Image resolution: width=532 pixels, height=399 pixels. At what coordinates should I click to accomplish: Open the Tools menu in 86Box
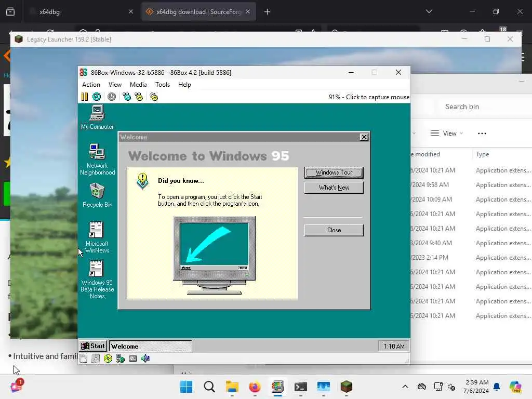[x=163, y=85]
